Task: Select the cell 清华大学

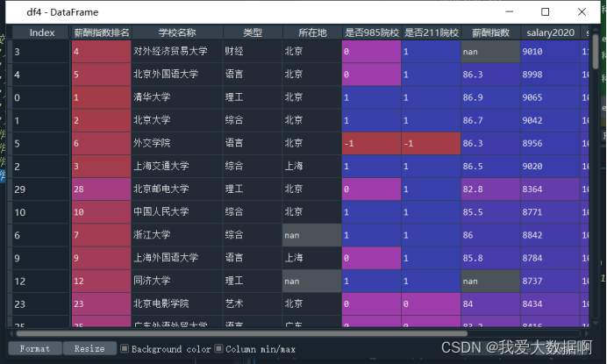Action: point(177,97)
